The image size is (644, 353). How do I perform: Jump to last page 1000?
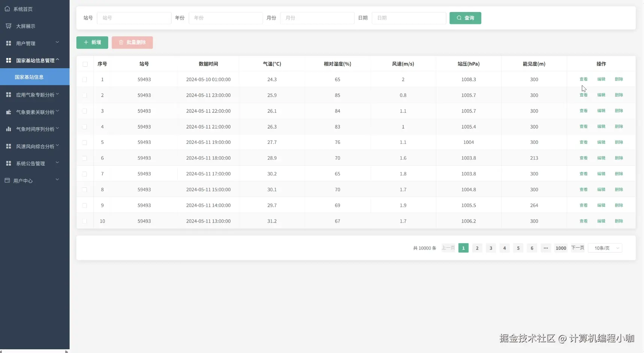(561, 248)
